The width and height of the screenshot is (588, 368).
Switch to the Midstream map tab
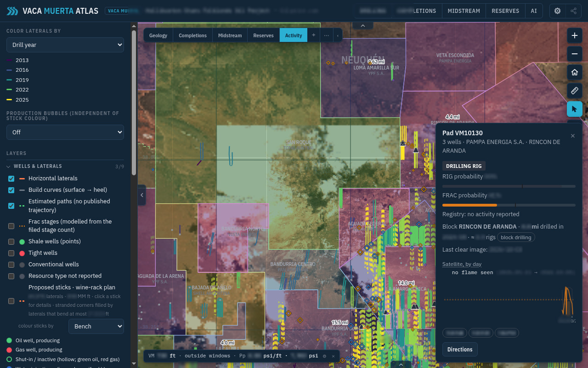tap(230, 35)
